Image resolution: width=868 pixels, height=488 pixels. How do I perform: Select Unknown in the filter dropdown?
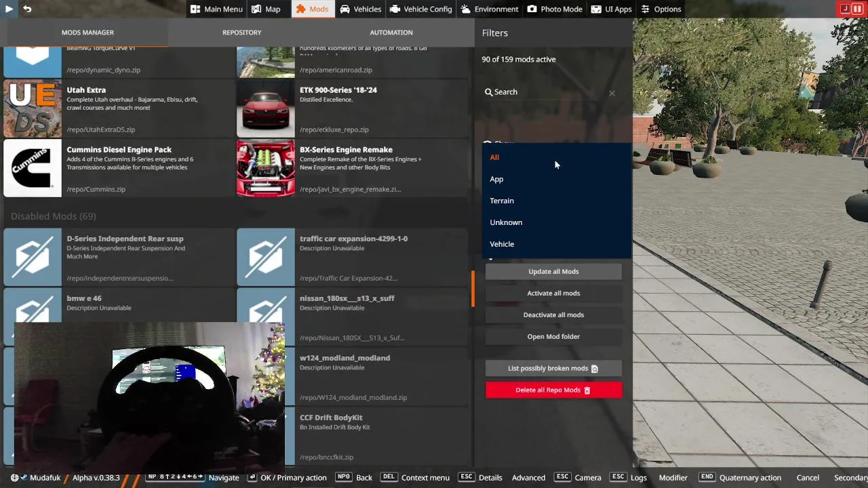pyautogui.click(x=557, y=222)
